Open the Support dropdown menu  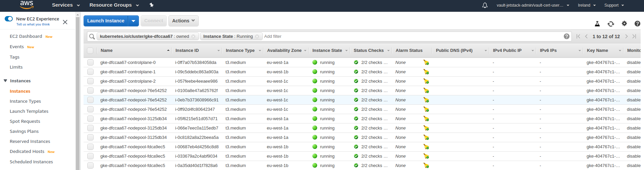tap(614, 5)
